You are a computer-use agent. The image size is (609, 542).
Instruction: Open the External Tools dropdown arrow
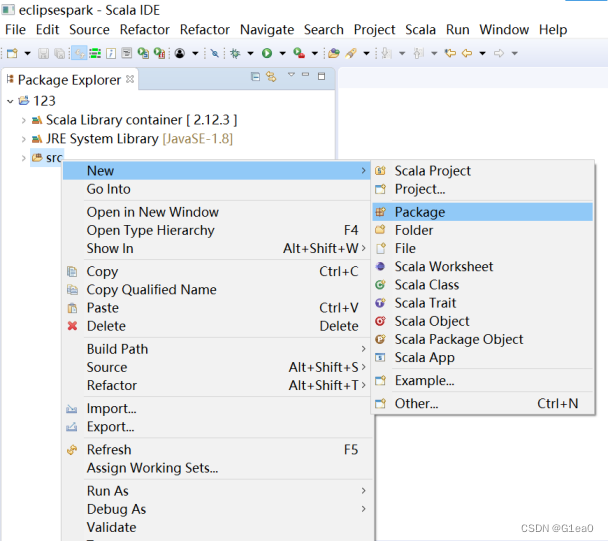pyautogui.click(x=315, y=53)
